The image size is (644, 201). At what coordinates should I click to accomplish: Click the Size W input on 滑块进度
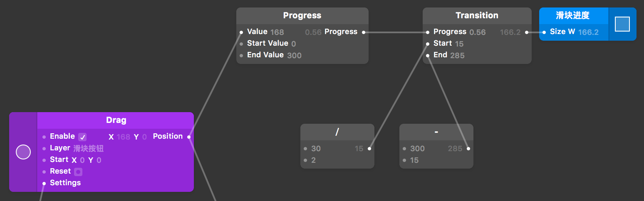tap(544, 32)
